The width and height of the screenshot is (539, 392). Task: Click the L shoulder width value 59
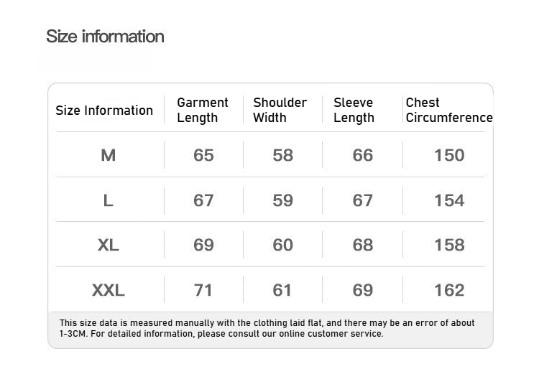[x=282, y=200]
